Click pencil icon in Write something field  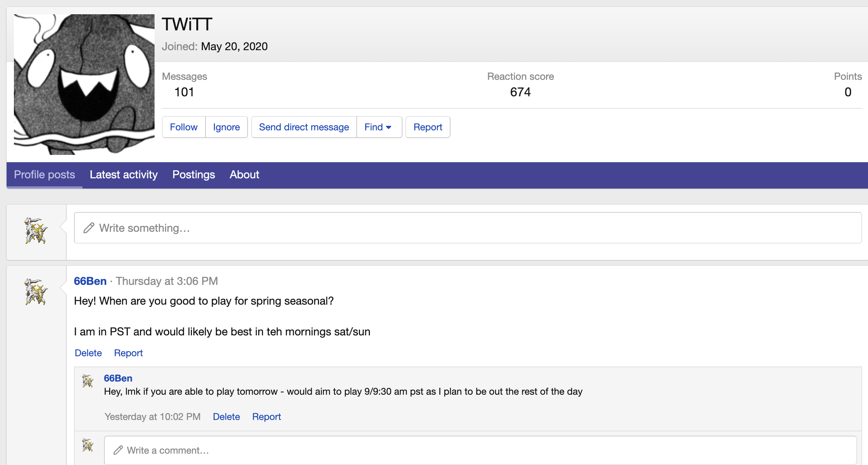coord(89,228)
